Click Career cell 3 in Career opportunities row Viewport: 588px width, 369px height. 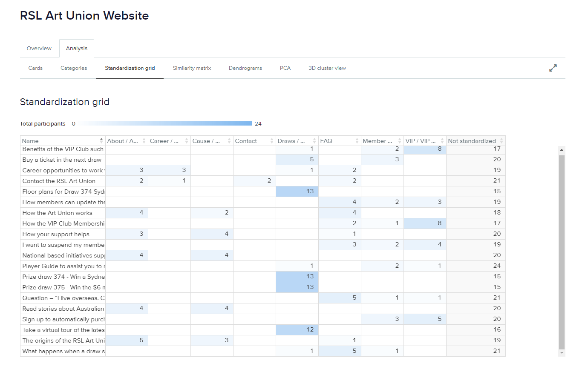pyautogui.click(x=169, y=170)
